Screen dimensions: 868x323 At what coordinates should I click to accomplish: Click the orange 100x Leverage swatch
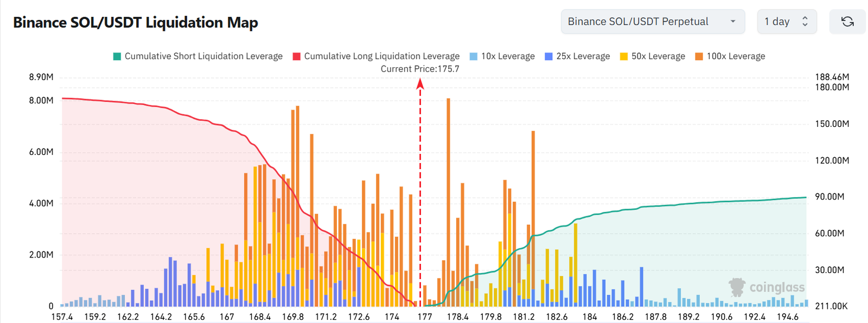click(x=699, y=56)
